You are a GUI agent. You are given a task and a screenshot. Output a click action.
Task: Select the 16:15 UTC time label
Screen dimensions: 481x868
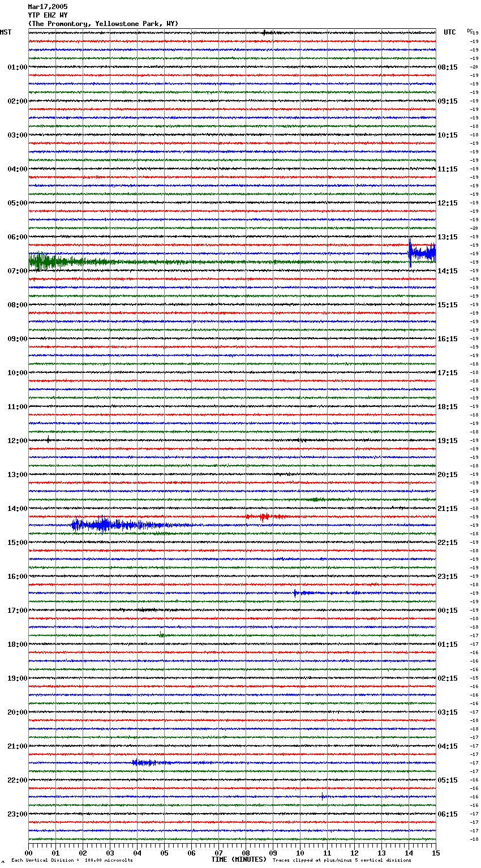(448, 339)
